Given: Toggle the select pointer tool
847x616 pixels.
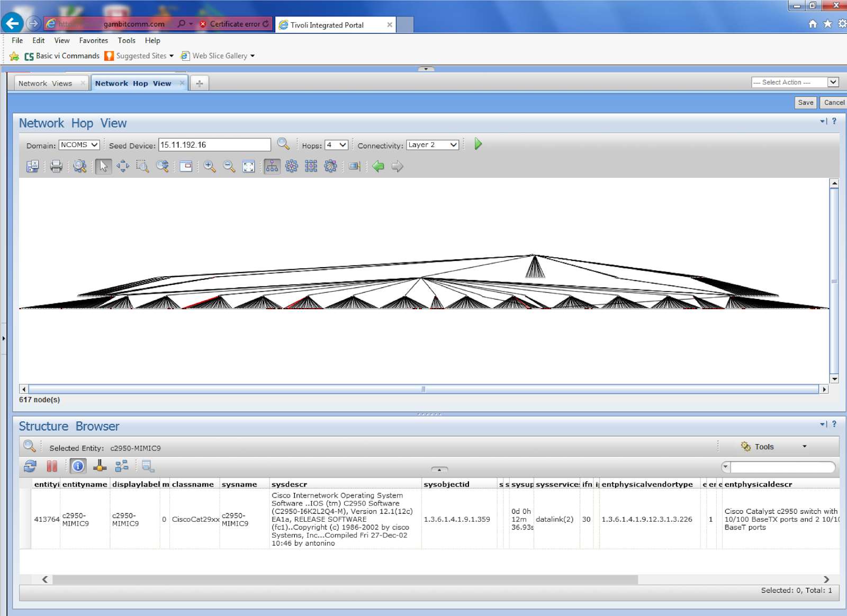Looking at the screenshot, I should click(104, 166).
